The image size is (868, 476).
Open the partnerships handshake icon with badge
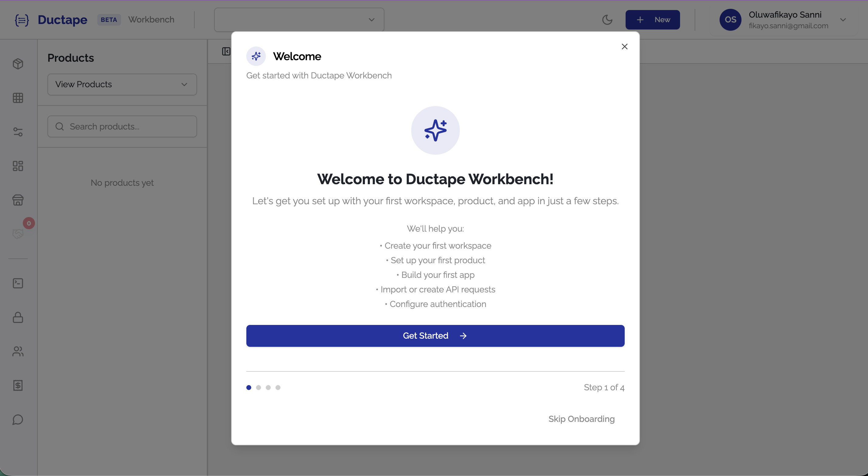coord(18,233)
